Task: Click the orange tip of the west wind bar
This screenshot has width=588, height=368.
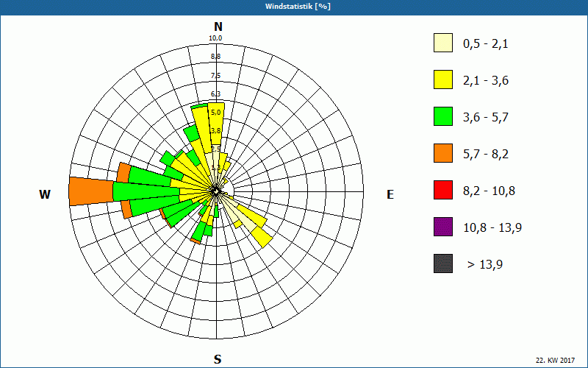Action: pyautogui.click(x=91, y=191)
